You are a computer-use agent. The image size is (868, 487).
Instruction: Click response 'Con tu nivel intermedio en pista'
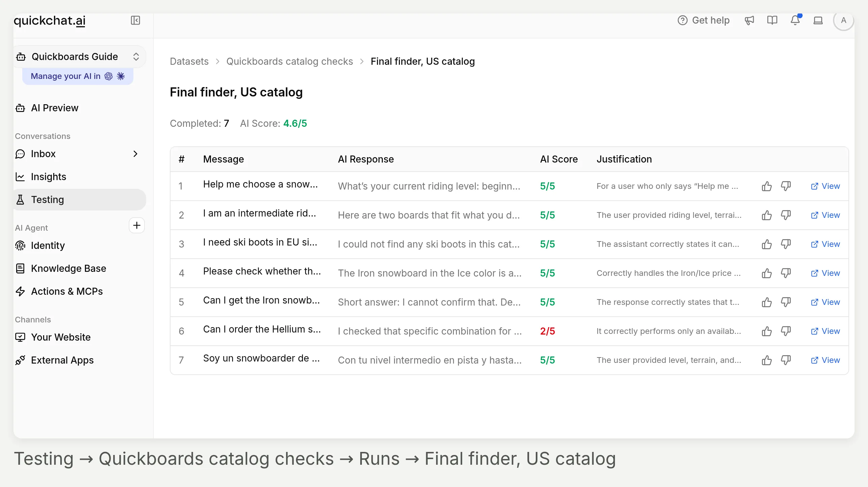[x=430, y=360]
